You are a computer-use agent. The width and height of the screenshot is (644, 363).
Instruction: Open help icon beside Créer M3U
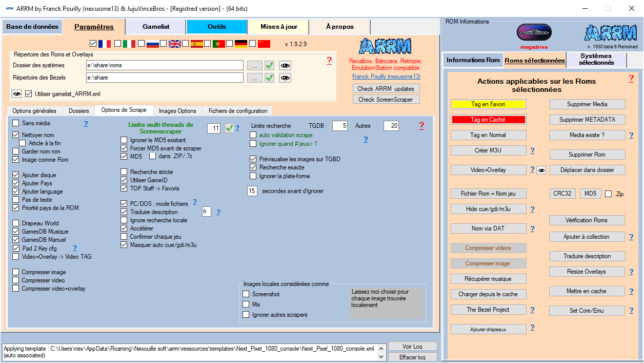[x=532, y=151]
